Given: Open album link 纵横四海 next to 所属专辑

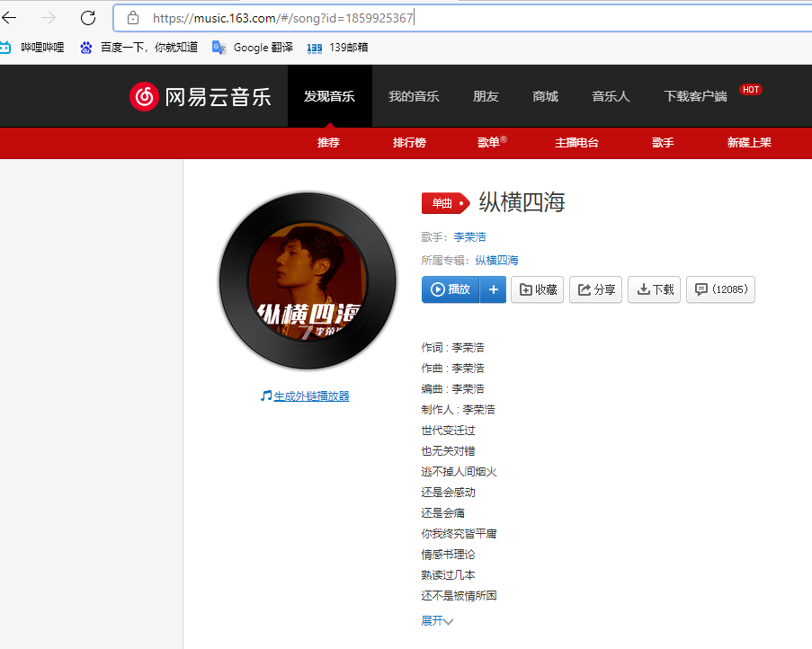Looking at the screenshot, I should point(496,261).
